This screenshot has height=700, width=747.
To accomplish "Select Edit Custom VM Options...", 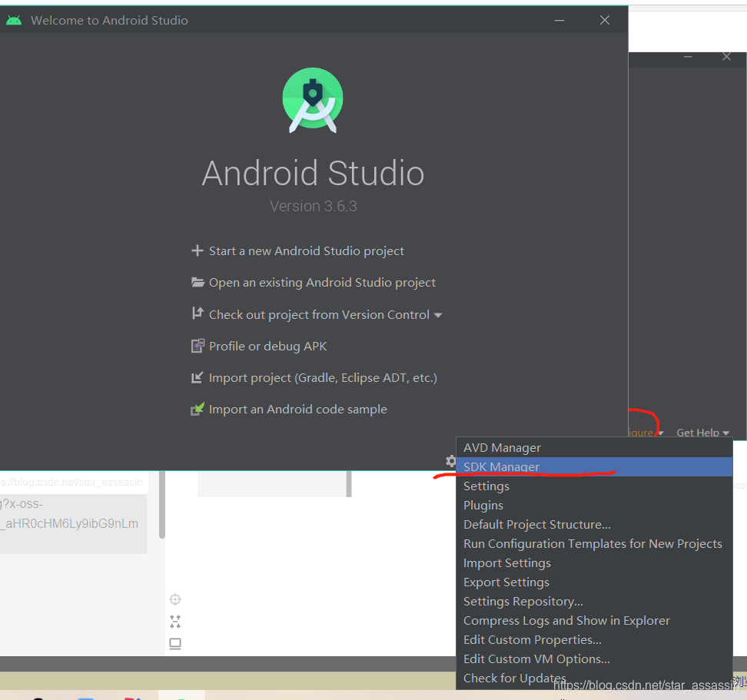I will (594, 659).
